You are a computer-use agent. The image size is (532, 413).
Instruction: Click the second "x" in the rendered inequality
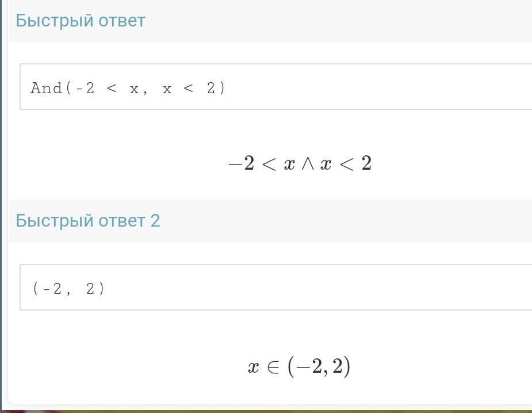coord(326,165)
